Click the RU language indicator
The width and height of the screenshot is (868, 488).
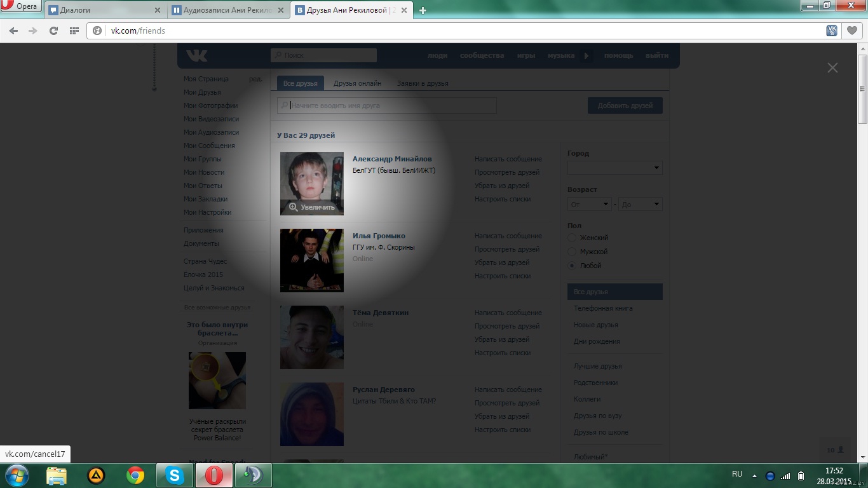click(x=737, y=474)
